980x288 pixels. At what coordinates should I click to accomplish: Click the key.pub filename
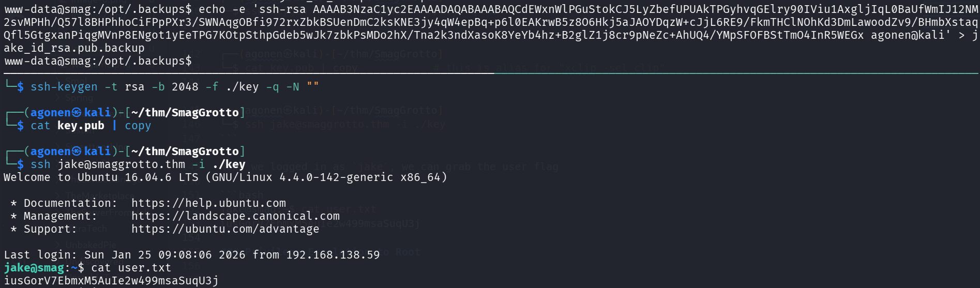pos(81,126)
